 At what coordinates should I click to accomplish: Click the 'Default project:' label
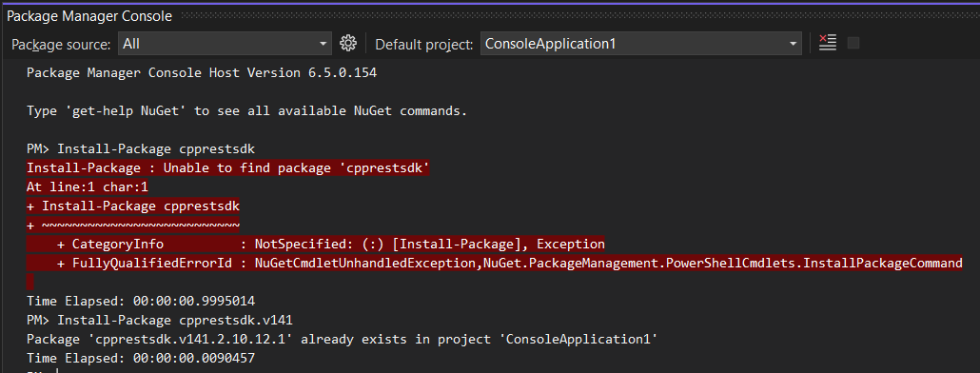pos(424,45)
